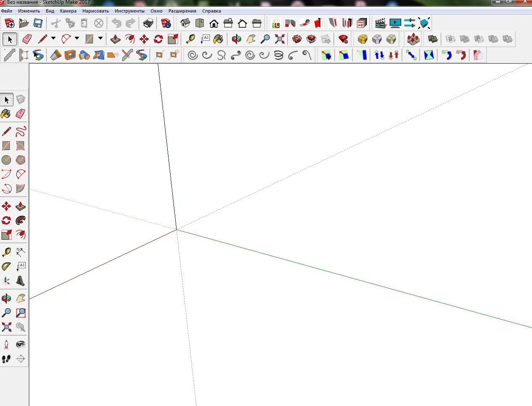Screen dimensions: 532x406
Task: Select the Offset tool in left panel
Action: [21, 235]
